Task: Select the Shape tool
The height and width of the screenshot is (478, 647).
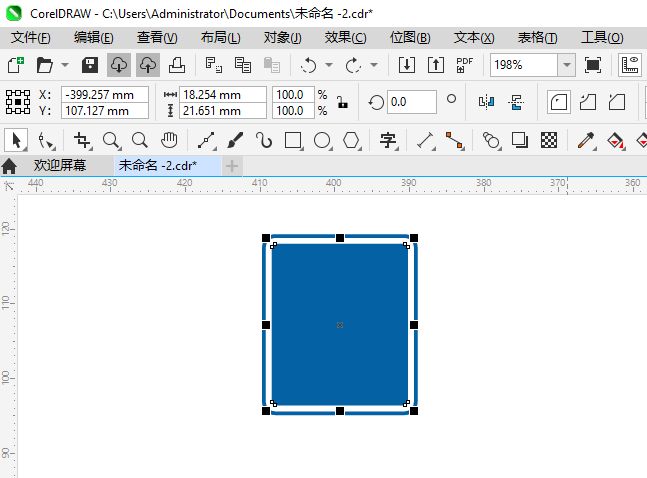Action: [x=46, y=140]
